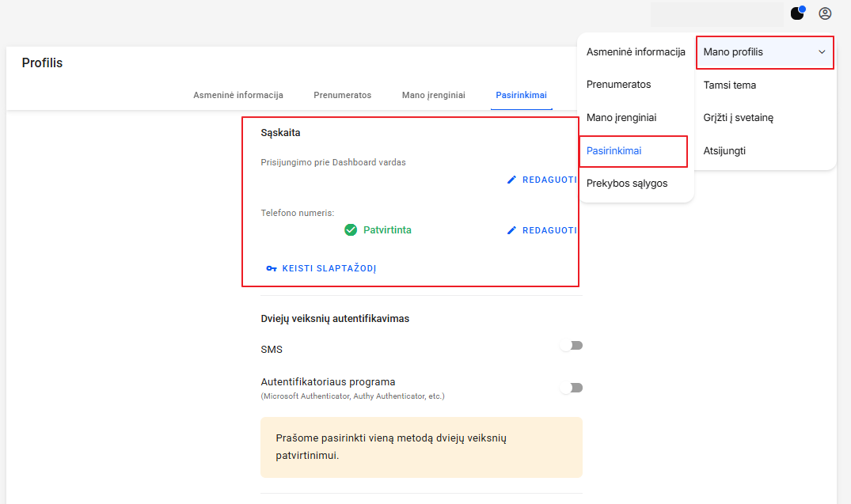Click pencil icon beside phone number
This screenshot has height=504, width=851.
pos(511,230)
